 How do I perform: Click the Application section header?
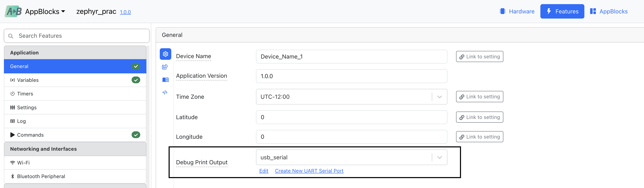point(75,53)
